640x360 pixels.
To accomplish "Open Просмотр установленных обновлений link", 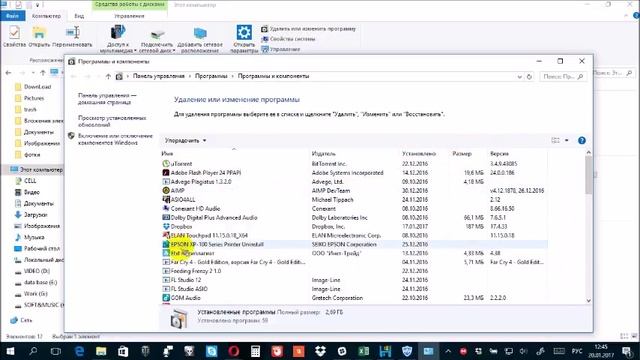I will pyautogui.click(x=112, y=121).
